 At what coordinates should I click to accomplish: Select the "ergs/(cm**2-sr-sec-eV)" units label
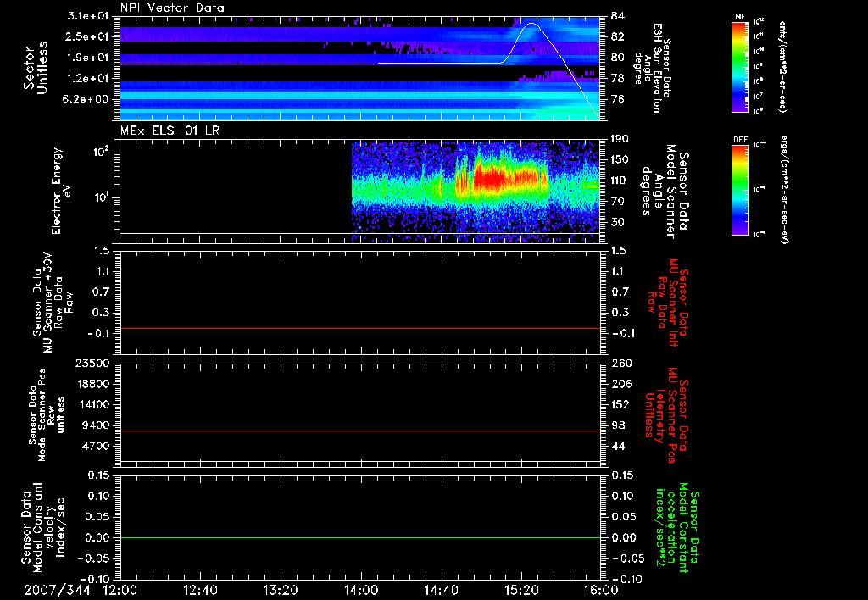tap(784, 191)
